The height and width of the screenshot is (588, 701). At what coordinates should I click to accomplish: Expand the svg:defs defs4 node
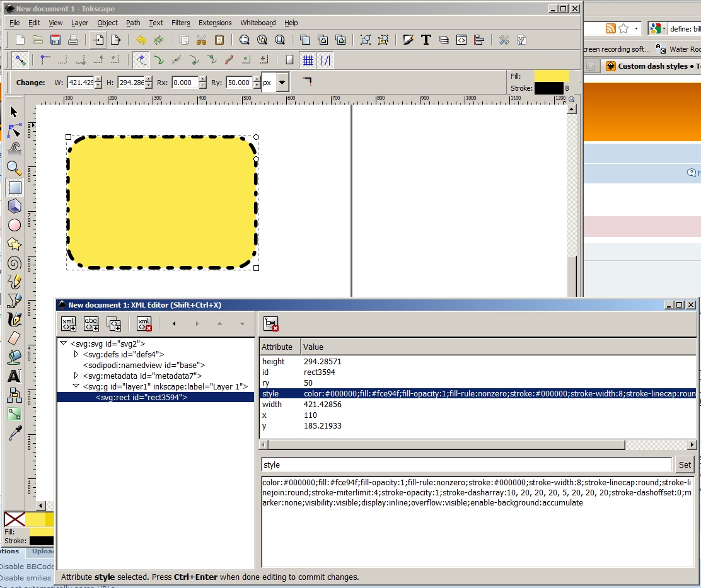click(x=76, y=354)
